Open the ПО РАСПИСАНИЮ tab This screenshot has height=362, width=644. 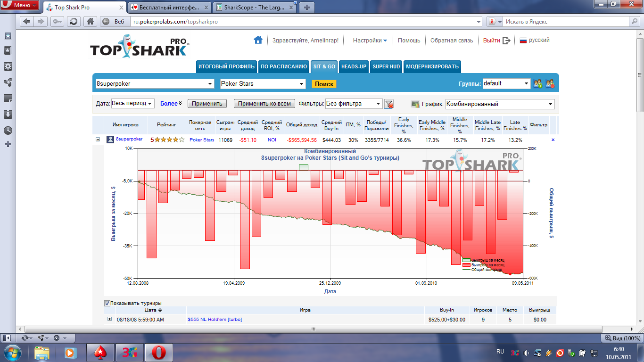283,66
